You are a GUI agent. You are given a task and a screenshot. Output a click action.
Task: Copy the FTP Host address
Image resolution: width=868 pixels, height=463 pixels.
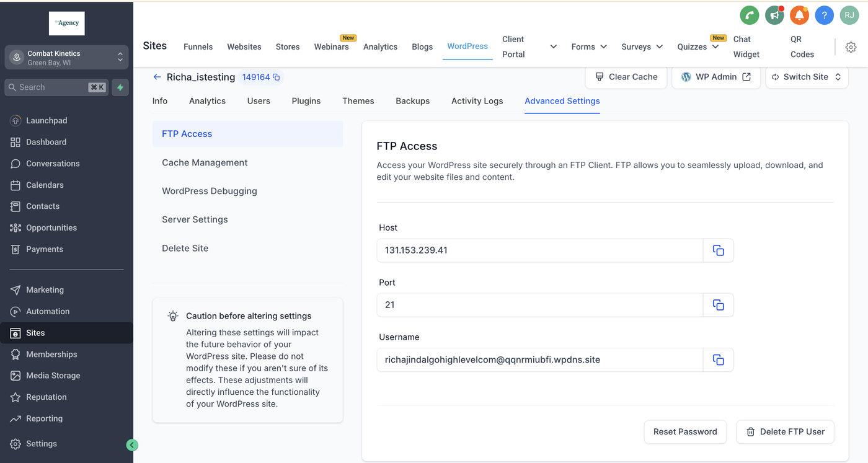coord(718,250)
